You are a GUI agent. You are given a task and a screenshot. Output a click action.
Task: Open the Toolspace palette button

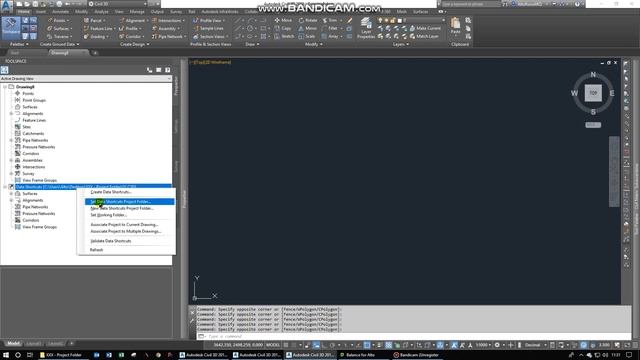[x=11, y=27]
